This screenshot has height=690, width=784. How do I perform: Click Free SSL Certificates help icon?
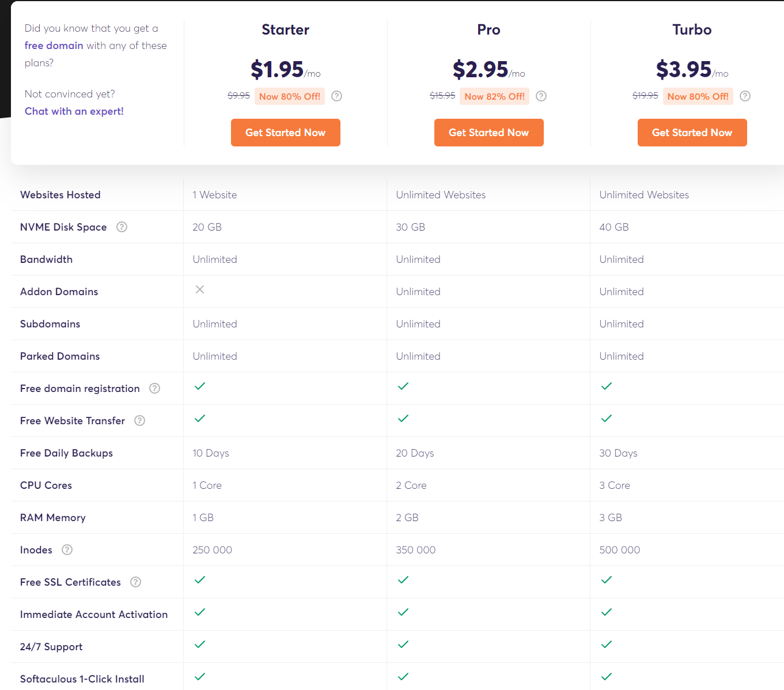click(x=135, y=582)
